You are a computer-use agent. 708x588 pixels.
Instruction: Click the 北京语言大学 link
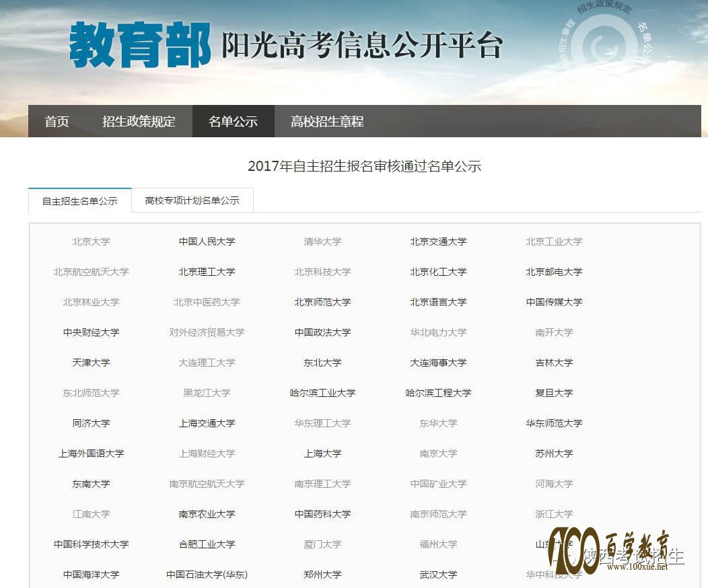point(438,302)
